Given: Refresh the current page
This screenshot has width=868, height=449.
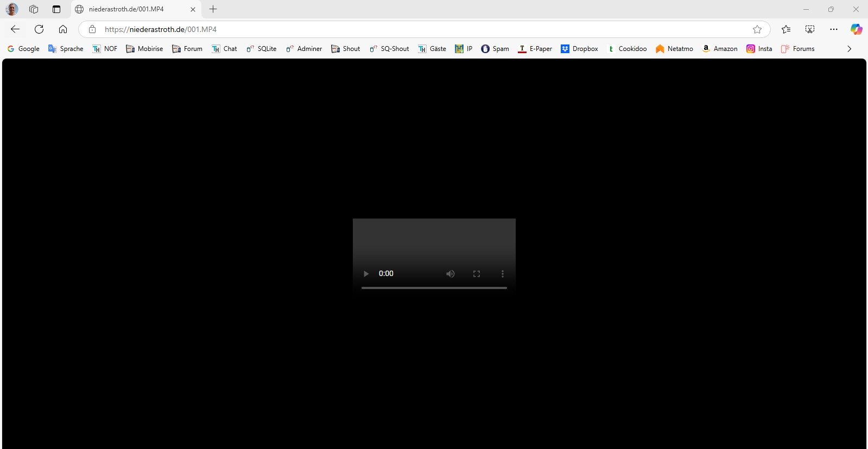Looking at the screenshot, I should [39, 29].
